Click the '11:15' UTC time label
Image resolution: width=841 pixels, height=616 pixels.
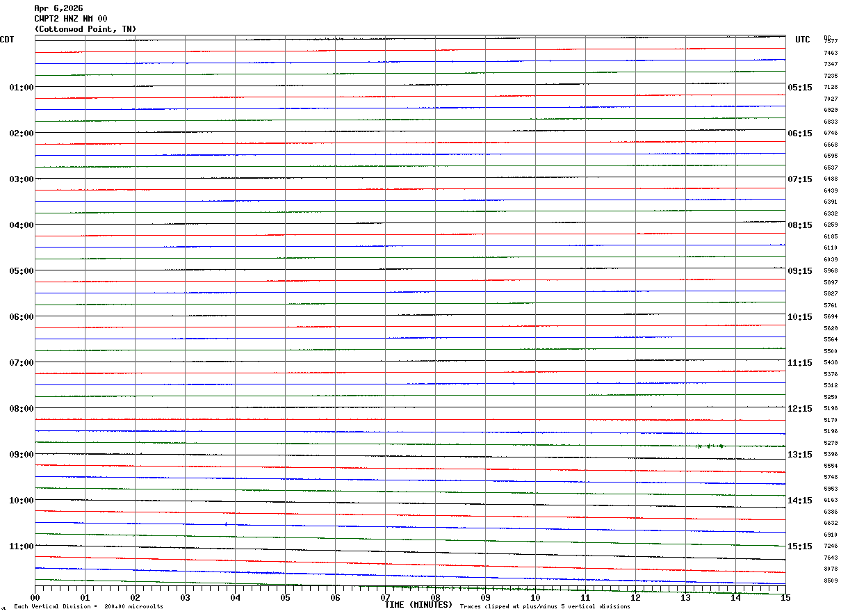click(x=800, y=363)
